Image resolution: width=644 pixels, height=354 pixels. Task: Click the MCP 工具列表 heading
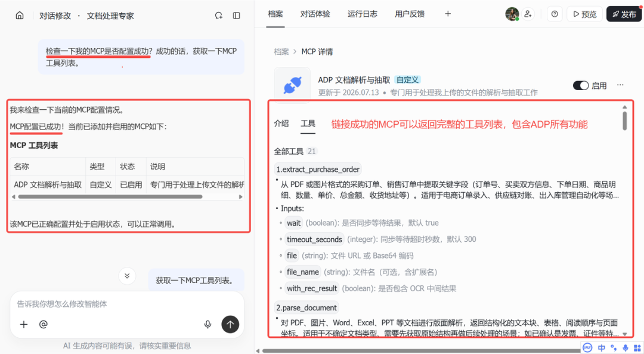click(x=34, y=146)
